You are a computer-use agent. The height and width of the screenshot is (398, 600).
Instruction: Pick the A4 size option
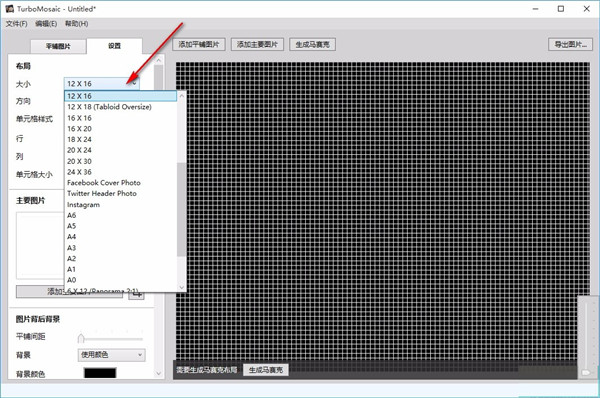(72, 237)
